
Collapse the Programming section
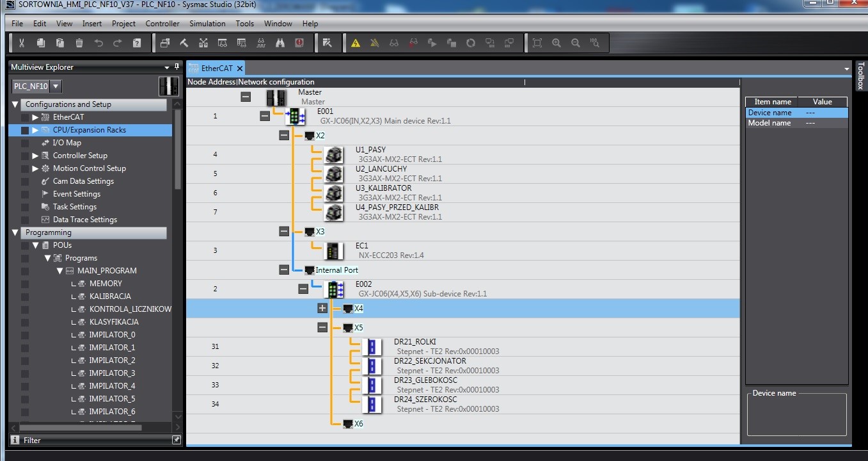15,232
